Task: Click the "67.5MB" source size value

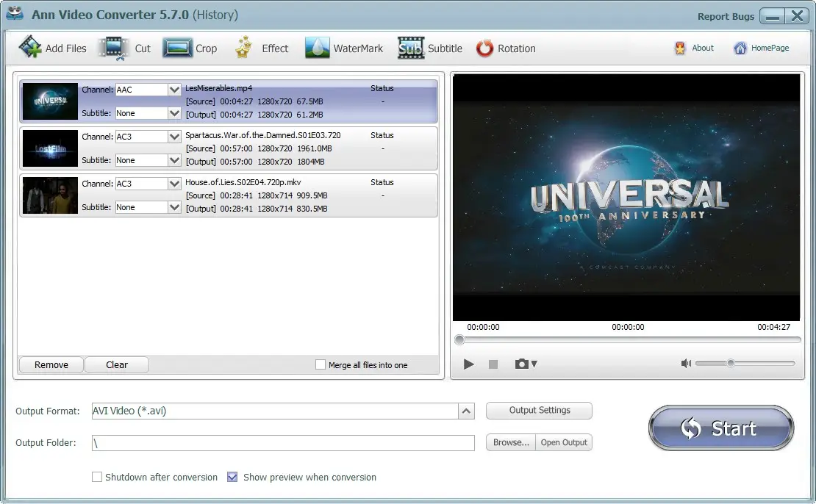Action: tap(309, 101)
